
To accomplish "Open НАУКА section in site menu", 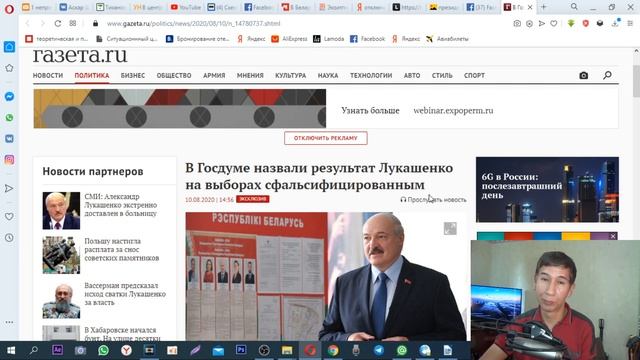I will (x=328, y=76).
